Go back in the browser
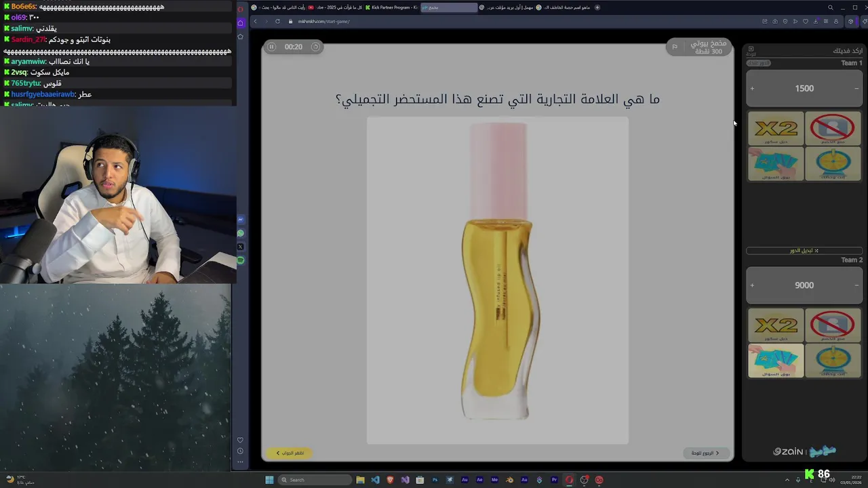 coord(256,21)
